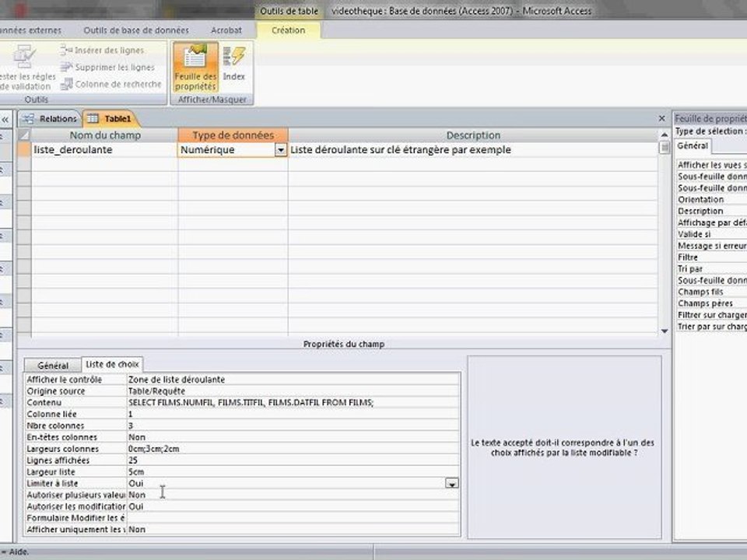Click the Nom du champ column header
Viewport: 747px width, 560px height.
[104, 135]
